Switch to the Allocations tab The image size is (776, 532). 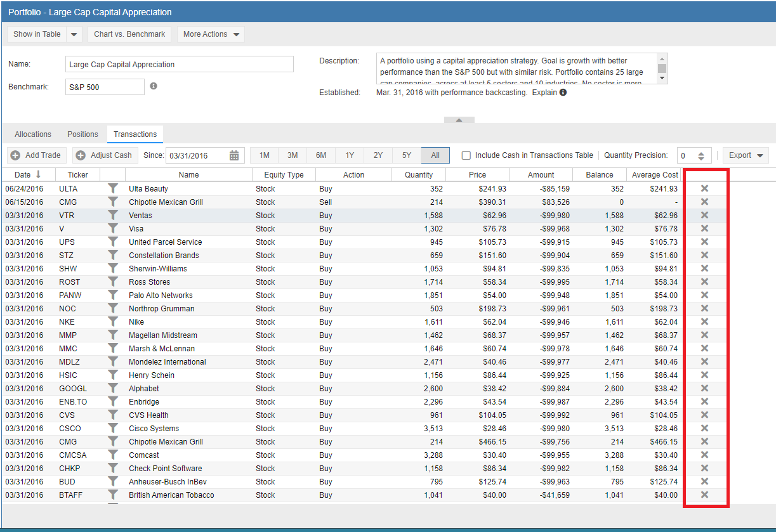pyautogui.click(x=33, y=134)
